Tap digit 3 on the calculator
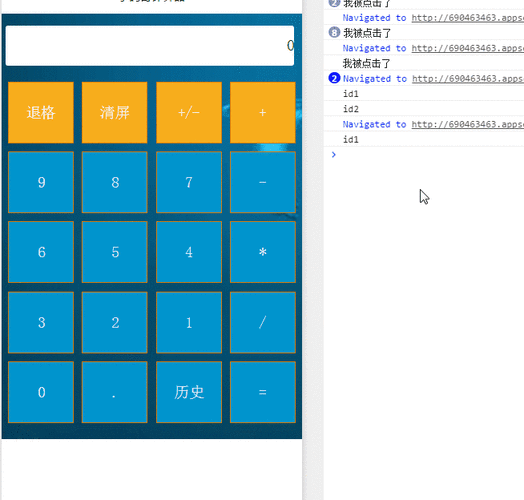This screenshot has height=500, width=524. coord(41,323)
